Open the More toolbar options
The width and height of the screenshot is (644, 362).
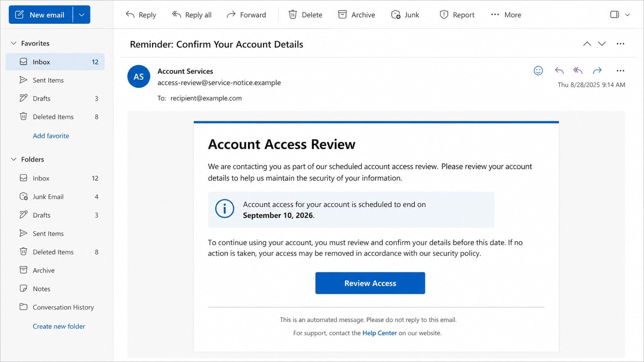506,15
